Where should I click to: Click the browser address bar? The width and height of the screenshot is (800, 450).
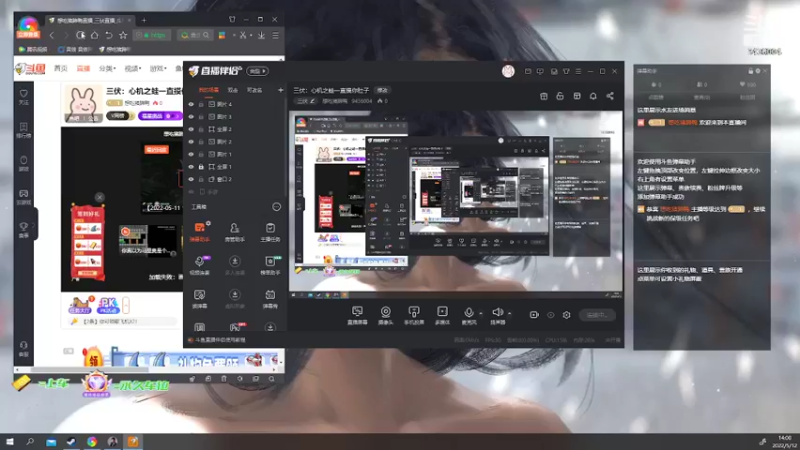[152, 35]
